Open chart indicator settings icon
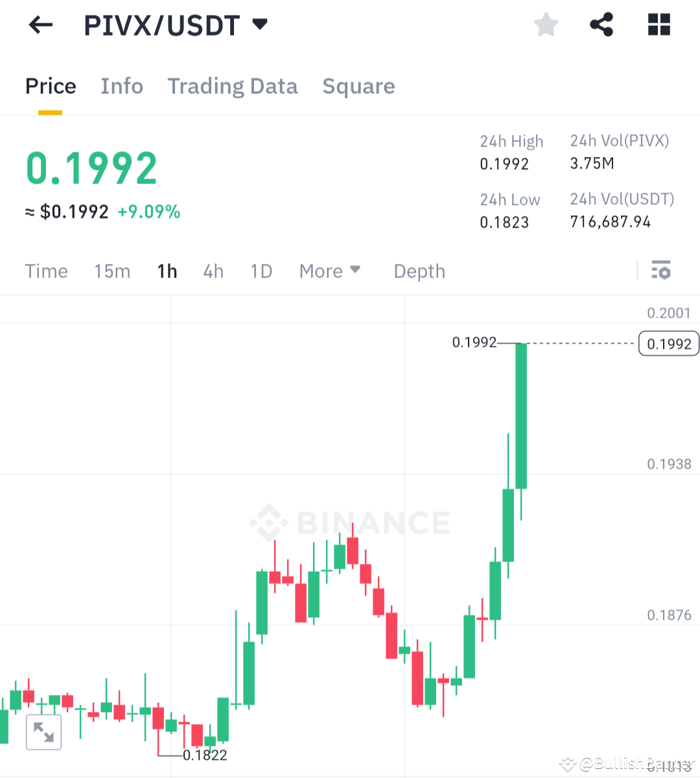 [x=661, y=271]
